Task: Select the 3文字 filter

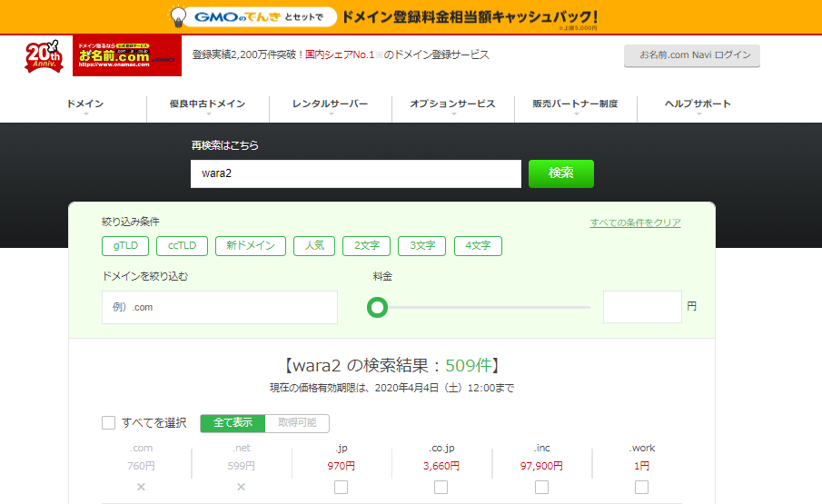Action: point(422,246)
